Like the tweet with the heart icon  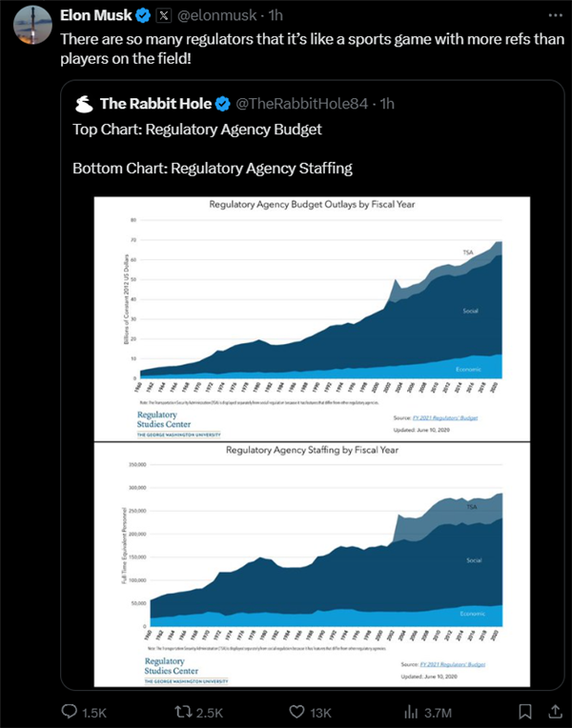coord(297,711)
